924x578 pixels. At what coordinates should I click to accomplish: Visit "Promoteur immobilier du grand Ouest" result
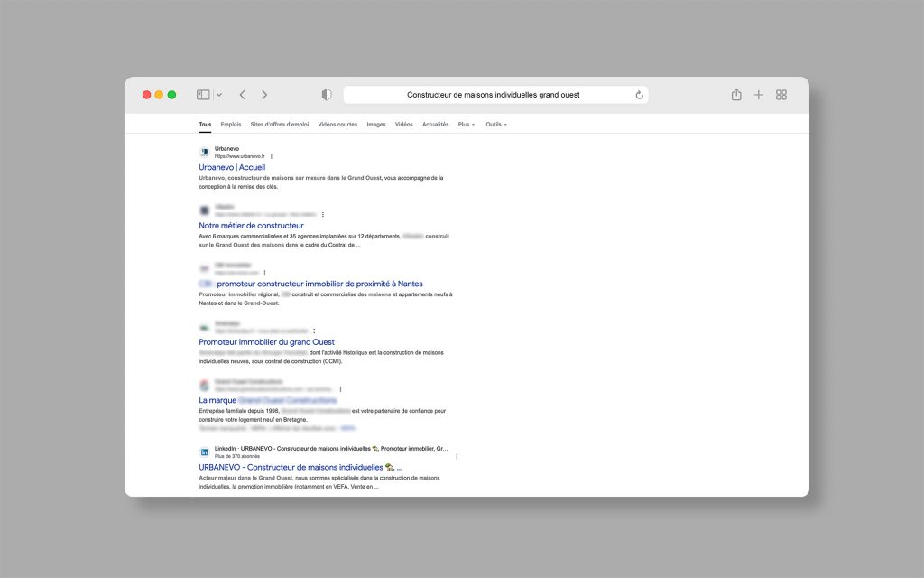[x=266, y=342]
